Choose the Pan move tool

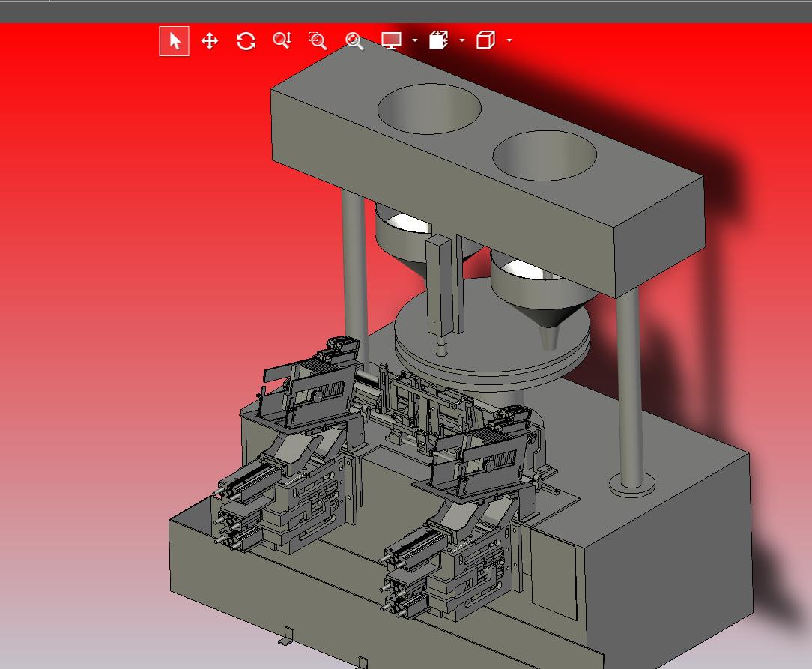pos(210,41)
